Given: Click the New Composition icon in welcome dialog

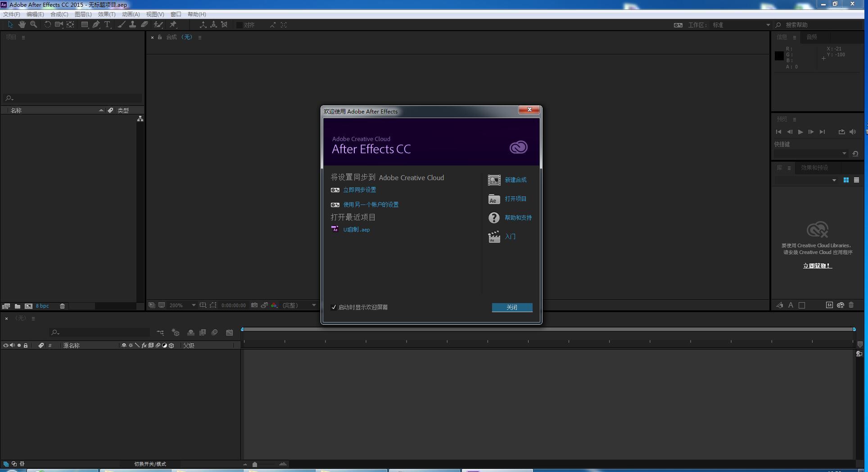Looking at the screenshot, I should [494, 180].
